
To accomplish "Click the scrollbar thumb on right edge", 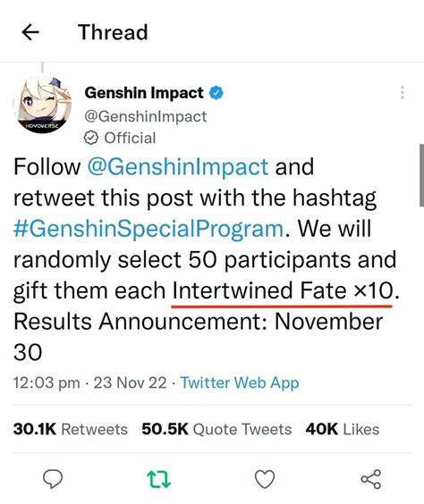I will click(x=421, y=175).
